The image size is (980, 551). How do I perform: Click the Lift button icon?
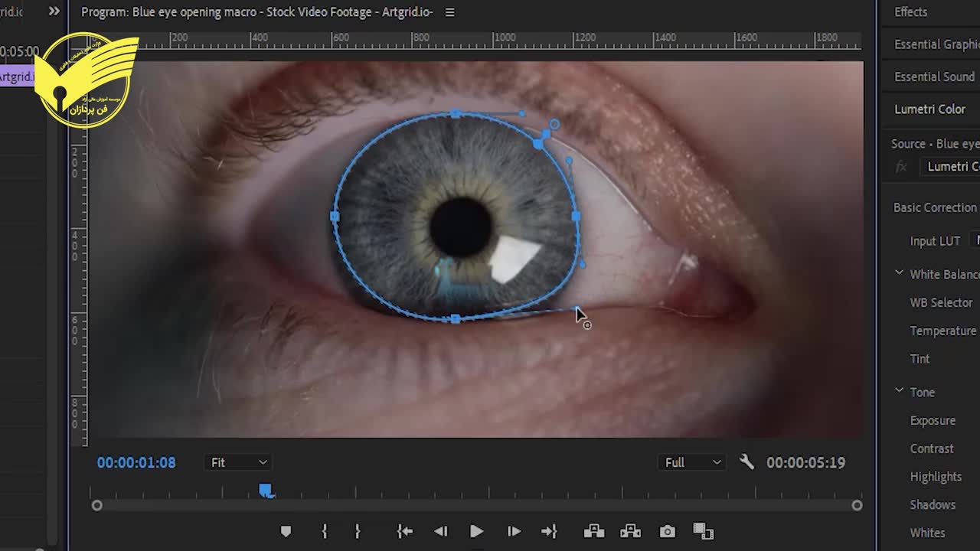[x=593, y=531]
